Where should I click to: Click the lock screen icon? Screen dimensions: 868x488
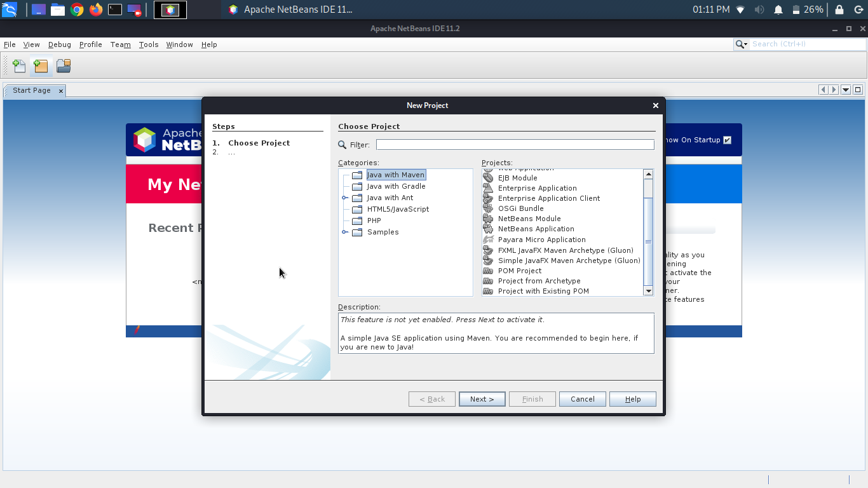pos(839,10)
